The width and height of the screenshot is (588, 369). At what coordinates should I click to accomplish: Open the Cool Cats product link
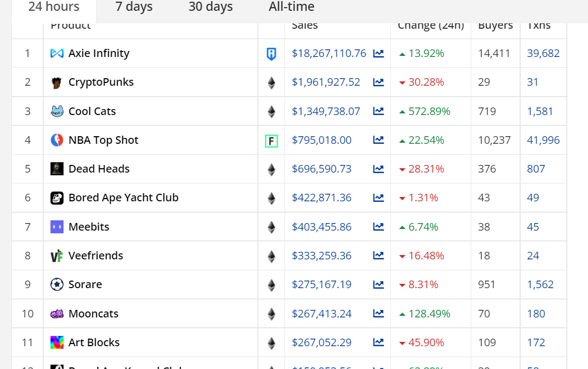point(92,111)
